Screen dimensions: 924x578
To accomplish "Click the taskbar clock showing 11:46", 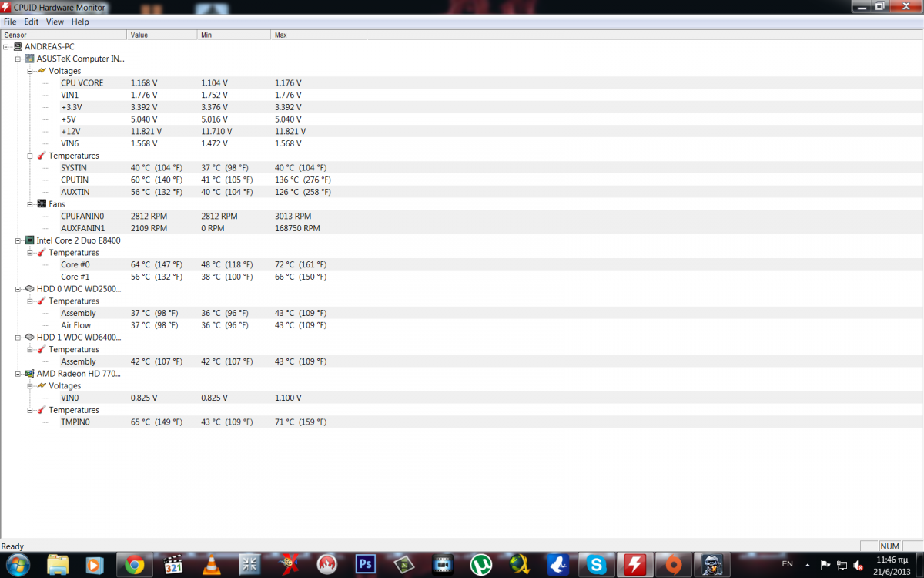I will pyautogui.click(x=892, y=565).
